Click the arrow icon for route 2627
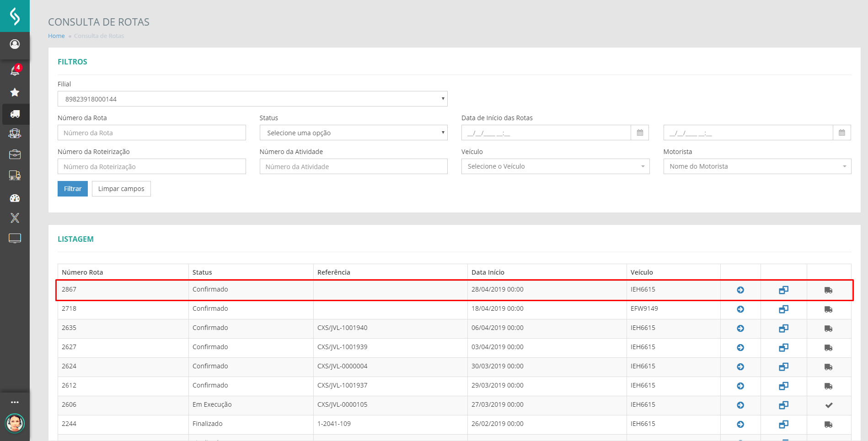Viewport: 868px width, 441px height. pos(740,348)
